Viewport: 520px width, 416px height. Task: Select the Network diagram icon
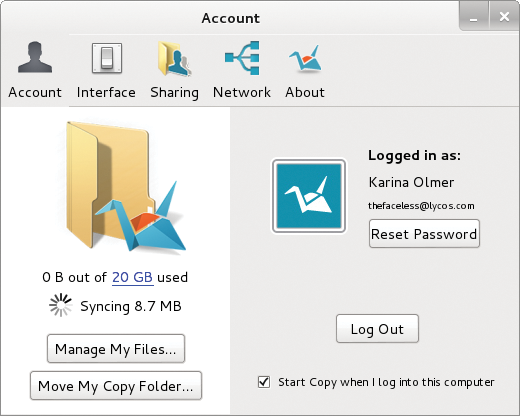click(x=242, y=58)
